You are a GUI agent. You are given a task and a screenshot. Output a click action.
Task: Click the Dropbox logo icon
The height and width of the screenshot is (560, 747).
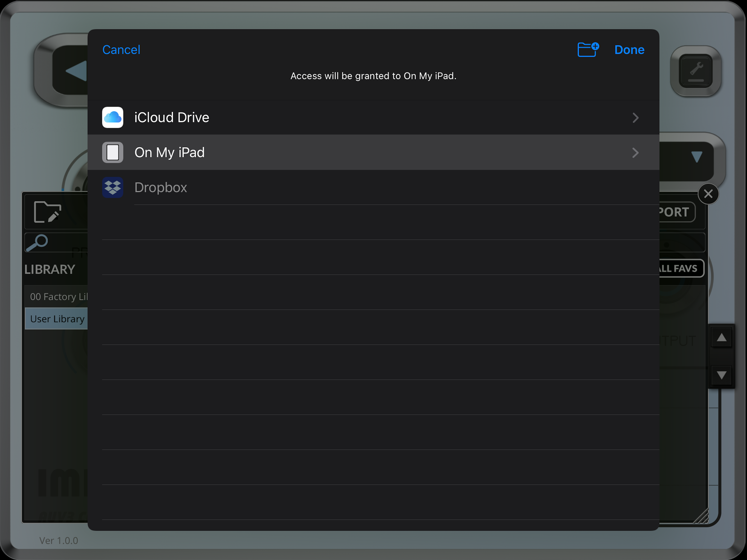click(x=112, y=188)
